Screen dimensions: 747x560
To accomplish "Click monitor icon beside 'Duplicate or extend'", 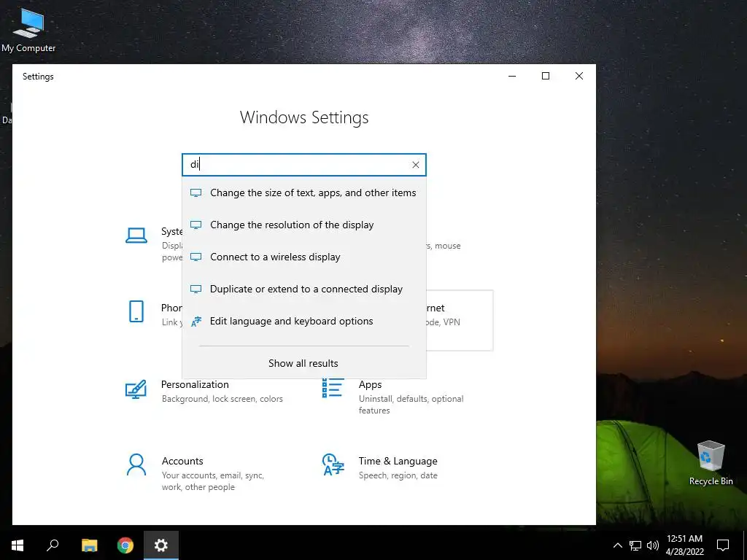I will coord(196,289).
